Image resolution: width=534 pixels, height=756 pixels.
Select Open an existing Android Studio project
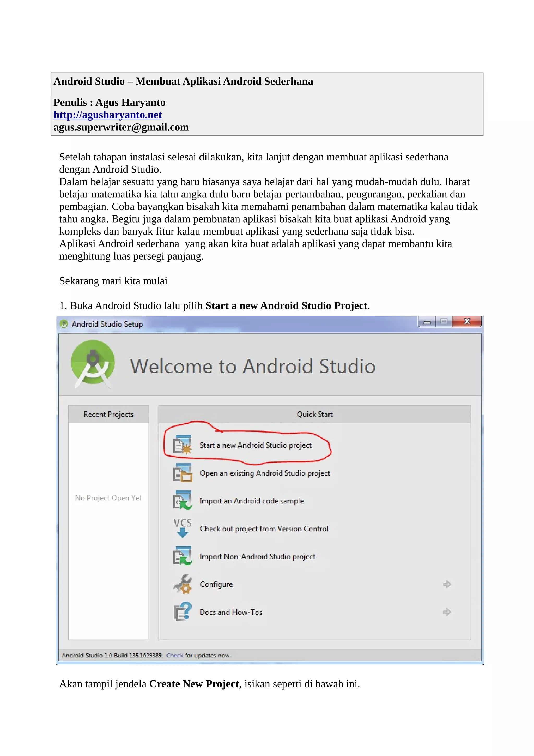(x=265, y=473)
